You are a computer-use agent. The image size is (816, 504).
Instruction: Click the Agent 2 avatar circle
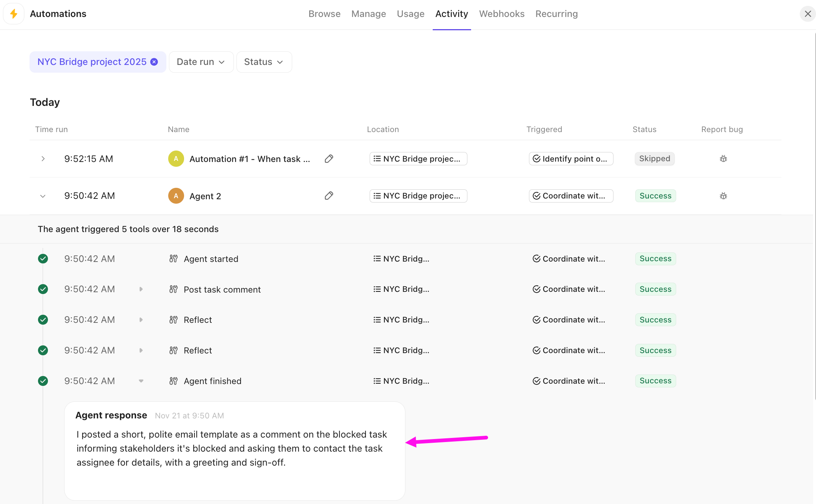point(176,196)
